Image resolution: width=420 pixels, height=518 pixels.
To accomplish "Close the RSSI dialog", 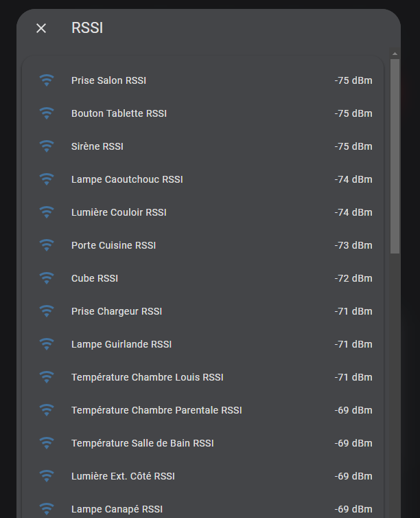I will click(x=41, y=28).
